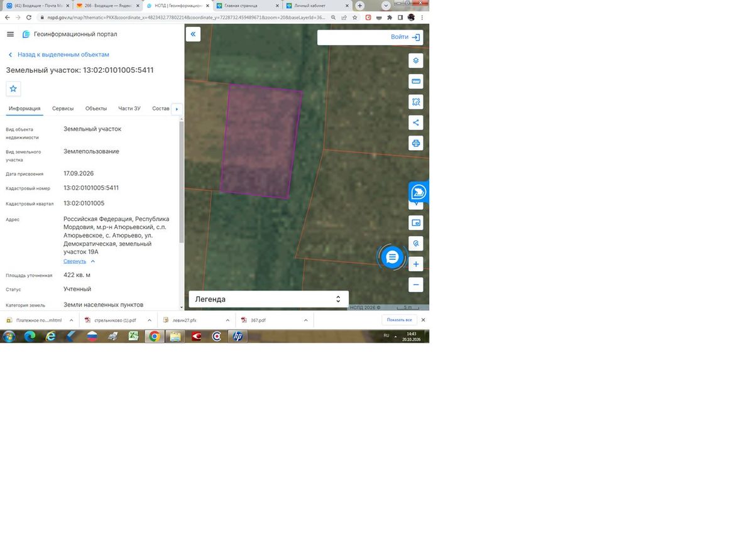This screenshot has width=754, height=560.
Task: Collapse the side panel with double-arrow button
Action: pos(193,35)
